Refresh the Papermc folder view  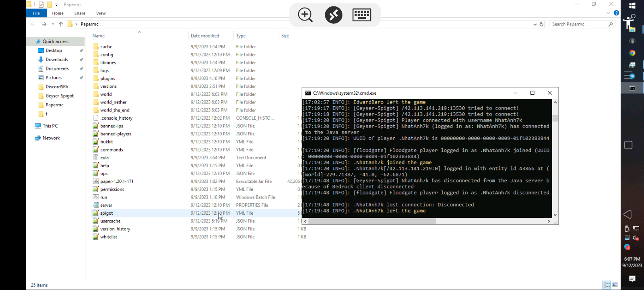[541, 24]
